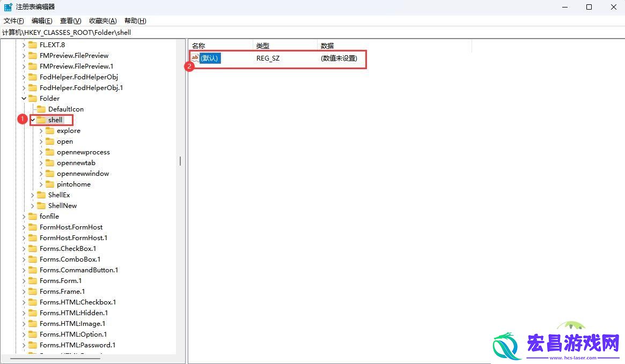Screen dimensions: 625x364
Task: Select the Forms.HTML:Option.1 key
Action: [x=73, y=335]
